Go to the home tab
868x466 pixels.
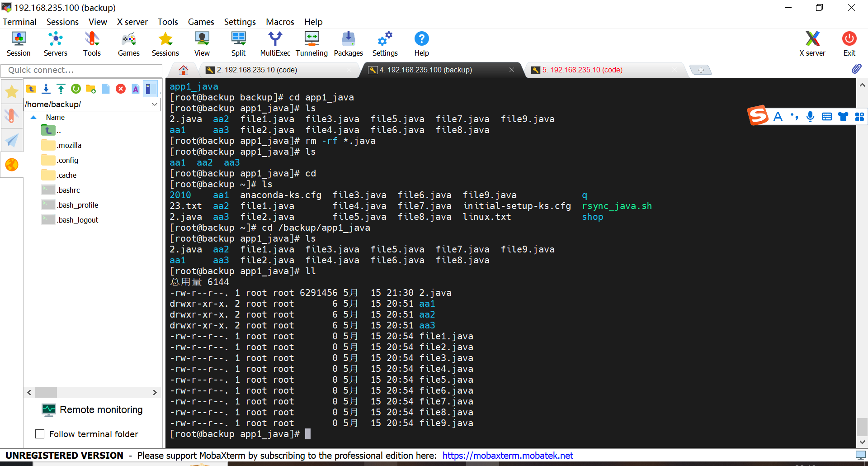[183, 70]
